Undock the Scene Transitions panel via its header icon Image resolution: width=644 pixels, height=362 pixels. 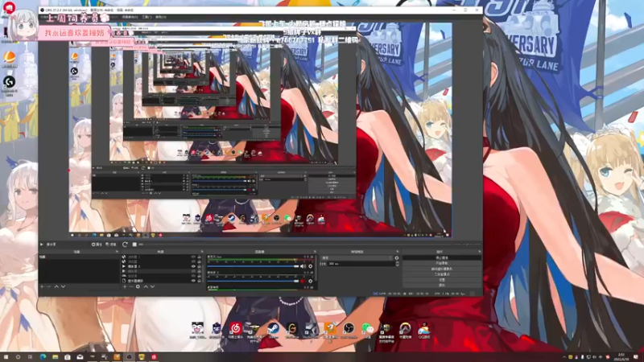coord(397,252)
